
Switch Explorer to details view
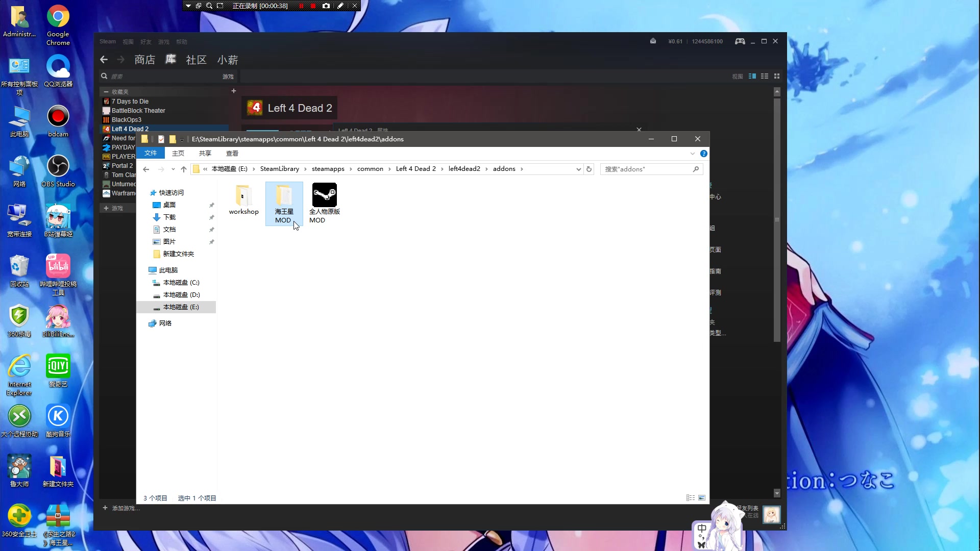(691, 498)
